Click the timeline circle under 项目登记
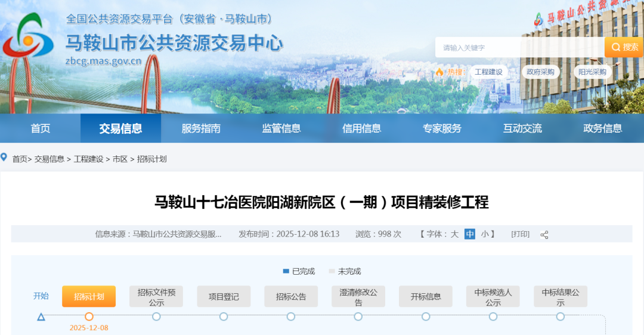 pyautogui.click(x=224, y=316)
